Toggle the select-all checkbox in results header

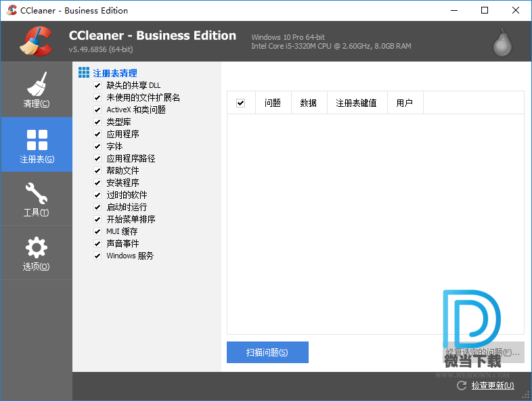240,103
